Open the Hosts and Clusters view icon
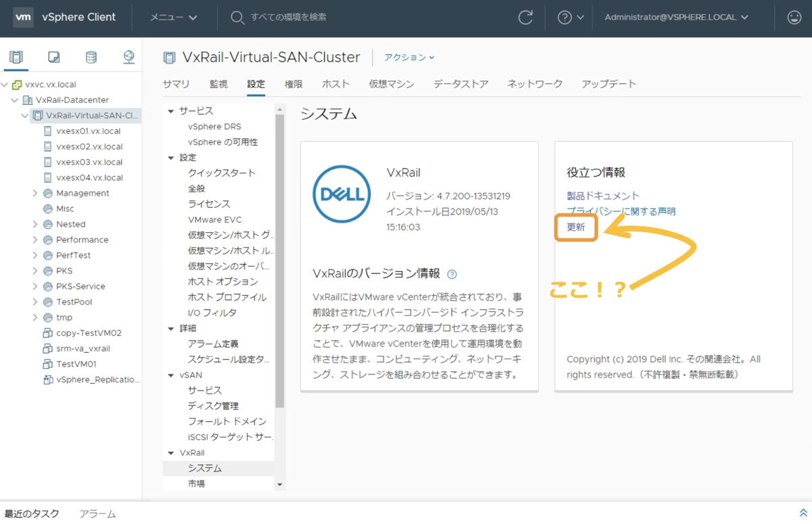This screenshot has height=524, width=812. point(16,58)
